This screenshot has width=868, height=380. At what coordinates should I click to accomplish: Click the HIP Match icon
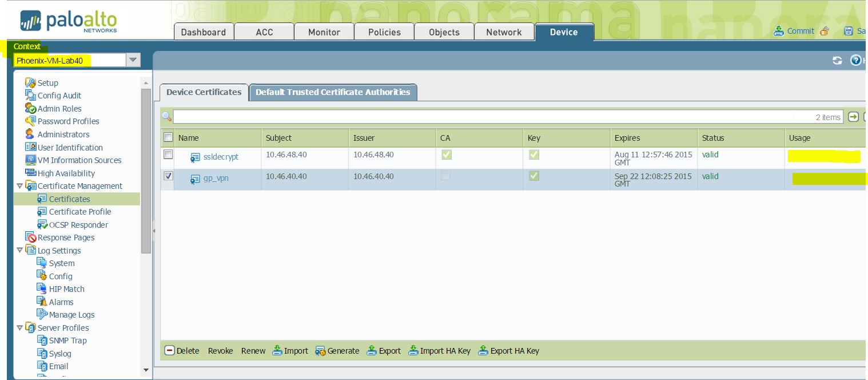tap(42, 289)
